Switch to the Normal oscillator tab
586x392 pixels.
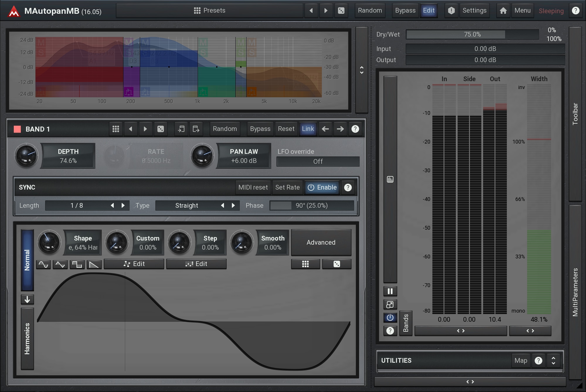[x=27, y=260]
